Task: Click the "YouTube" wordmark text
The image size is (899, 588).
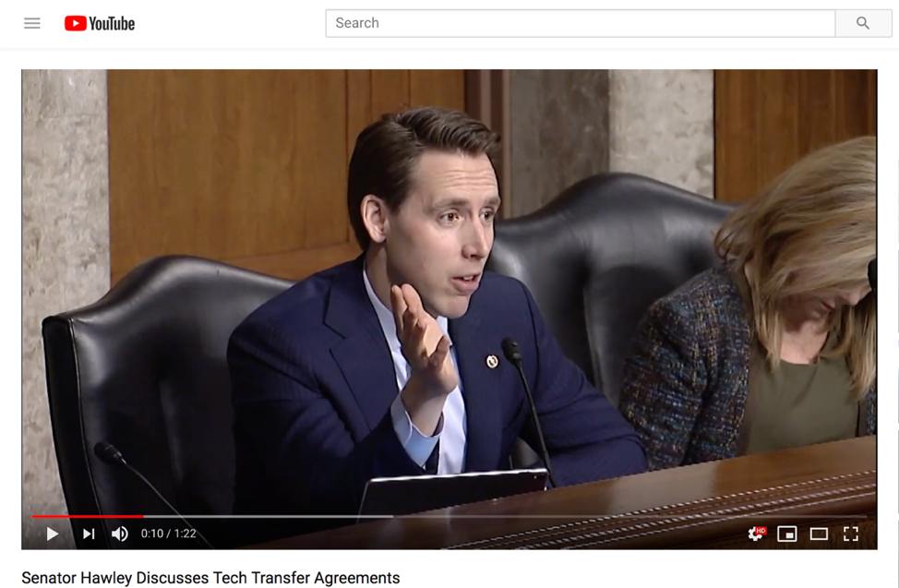Action: pos(113,23)
